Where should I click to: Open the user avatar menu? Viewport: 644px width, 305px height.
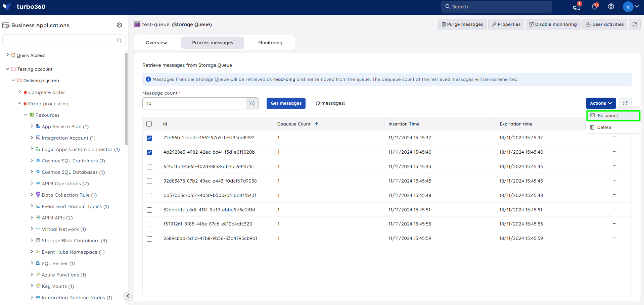tap(631, 7)
